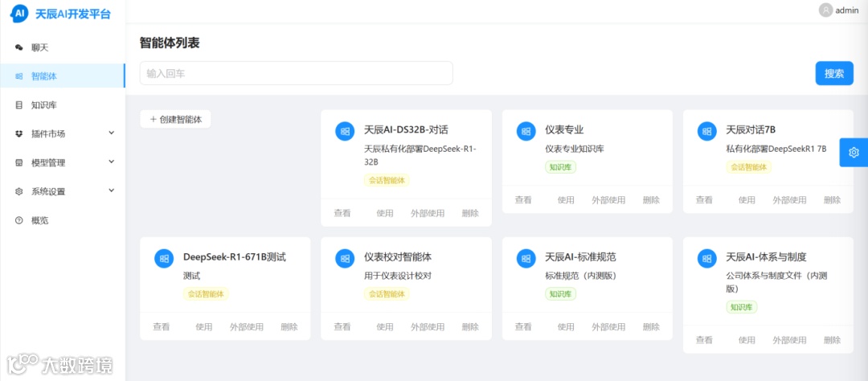Click the 搜索 button
The image size is (868, 381).
coord(834,74)
